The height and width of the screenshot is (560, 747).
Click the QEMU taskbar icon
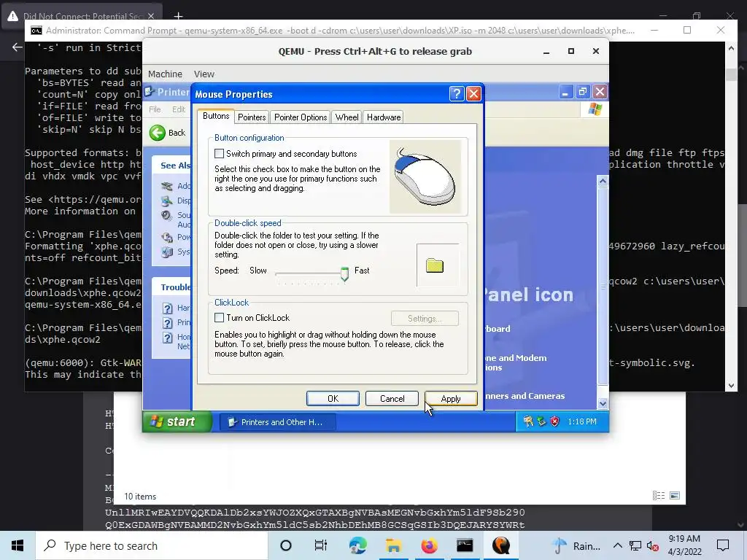click(500, 545)
